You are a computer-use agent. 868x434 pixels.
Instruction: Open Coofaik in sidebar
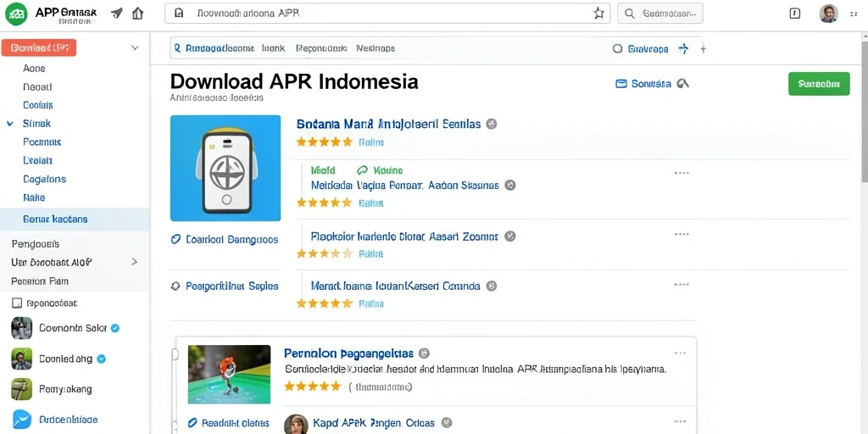[x=38, y=105]
